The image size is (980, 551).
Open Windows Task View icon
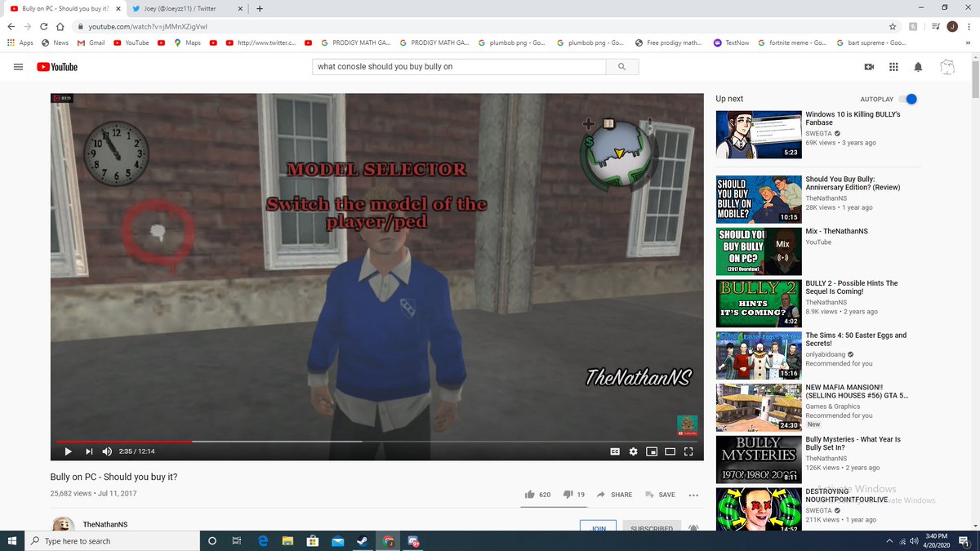click(x=236, y=540)
